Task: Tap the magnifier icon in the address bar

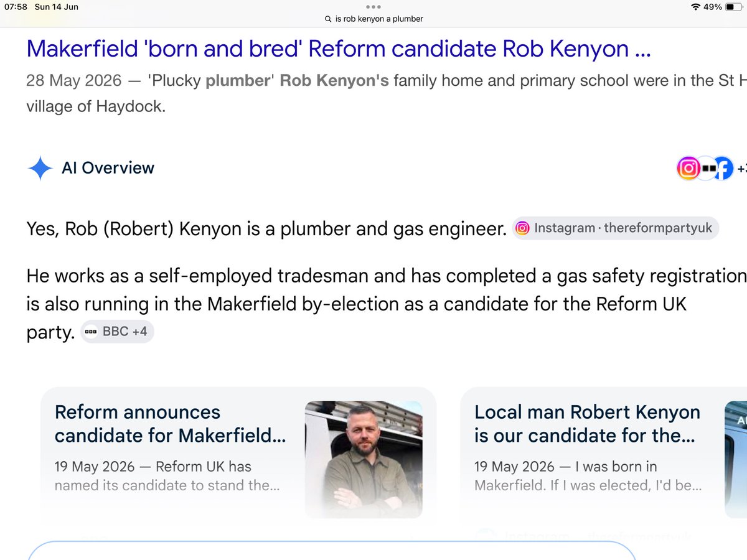Action: coord(328,19)
